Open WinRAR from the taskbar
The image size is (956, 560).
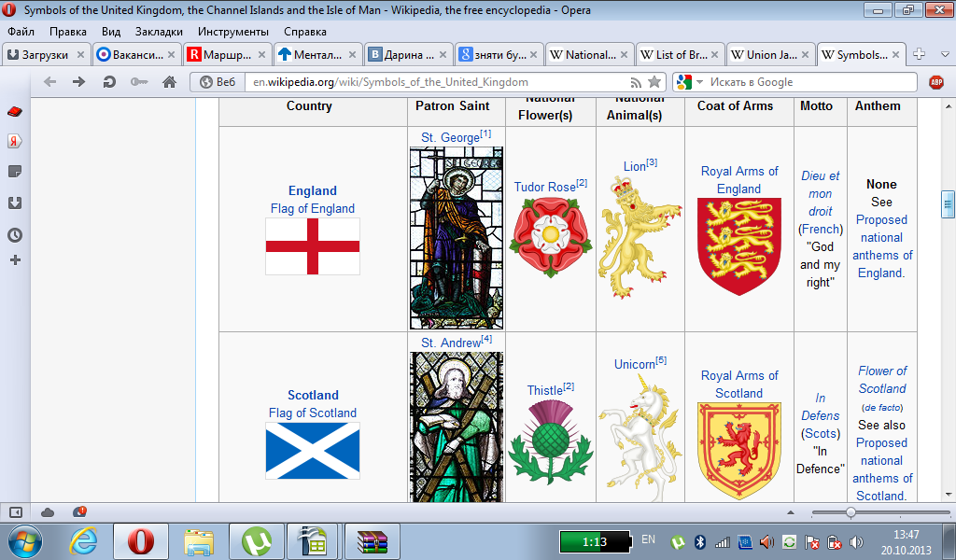(373, 541)
